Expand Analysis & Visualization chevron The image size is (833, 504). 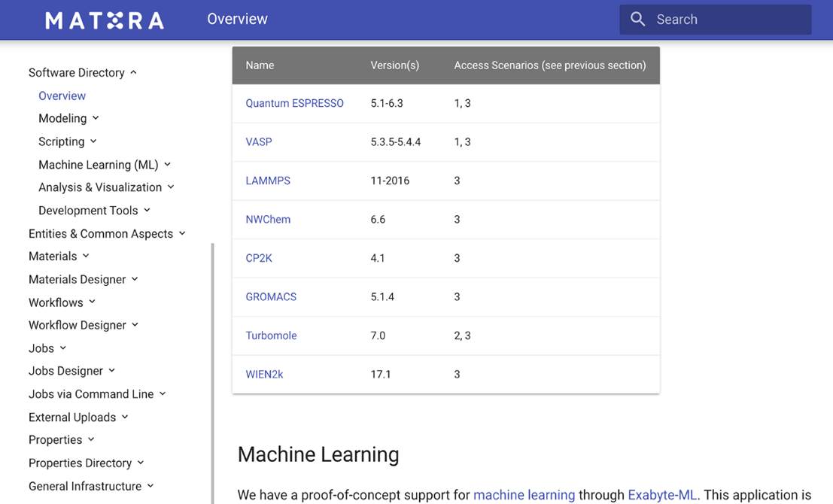tap(171, 187)
